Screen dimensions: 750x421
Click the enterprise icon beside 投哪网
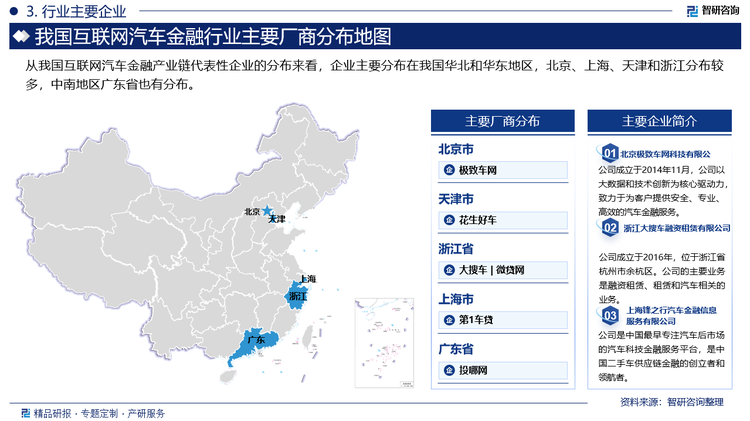[x=449, y=370]
